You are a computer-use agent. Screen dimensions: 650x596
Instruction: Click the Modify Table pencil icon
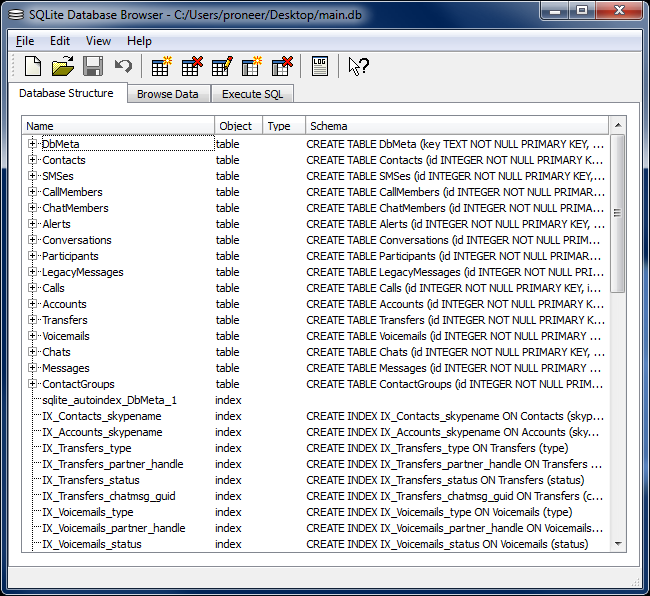click(222, 67)
